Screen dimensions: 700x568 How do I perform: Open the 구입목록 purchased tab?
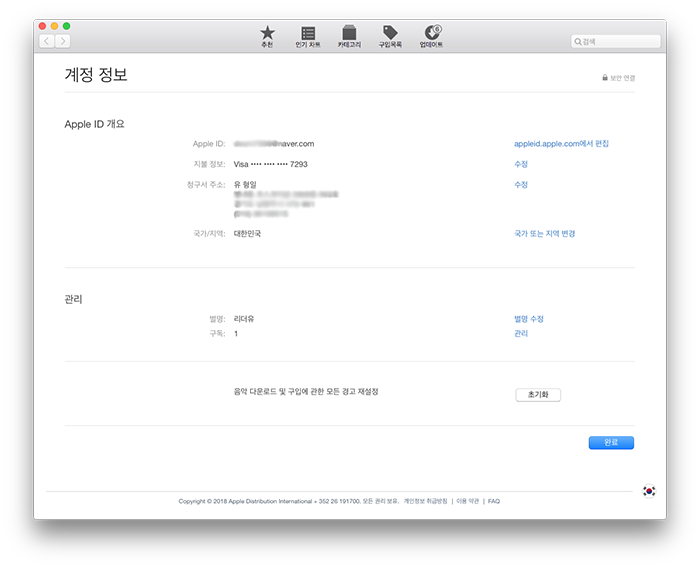(x=390, y=37)
